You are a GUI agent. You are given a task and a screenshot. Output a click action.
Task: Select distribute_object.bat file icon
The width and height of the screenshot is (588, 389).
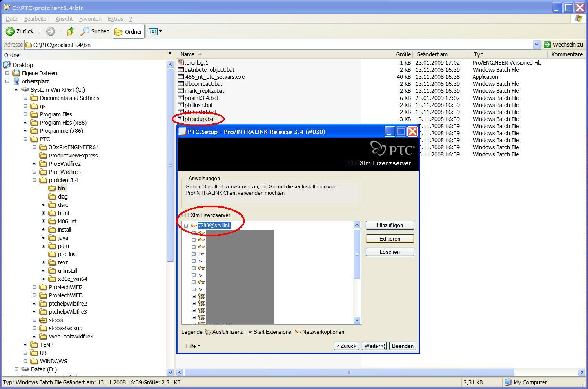(181, 70)
